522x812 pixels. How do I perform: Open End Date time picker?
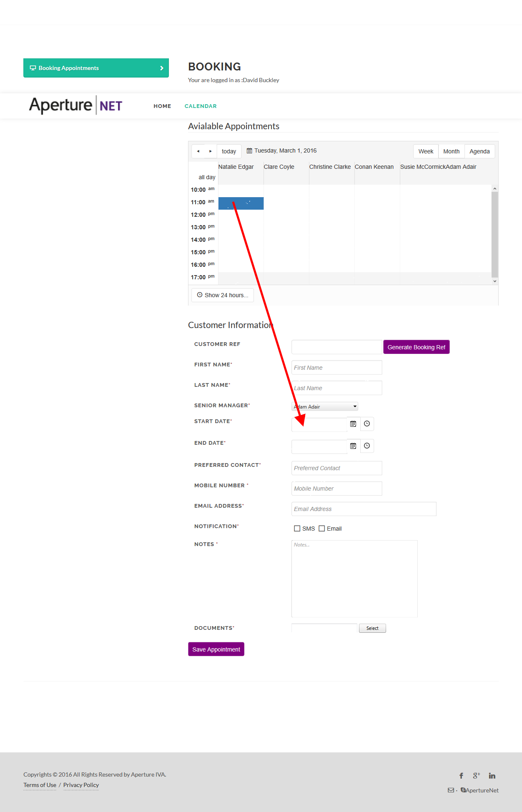(367, 446)
